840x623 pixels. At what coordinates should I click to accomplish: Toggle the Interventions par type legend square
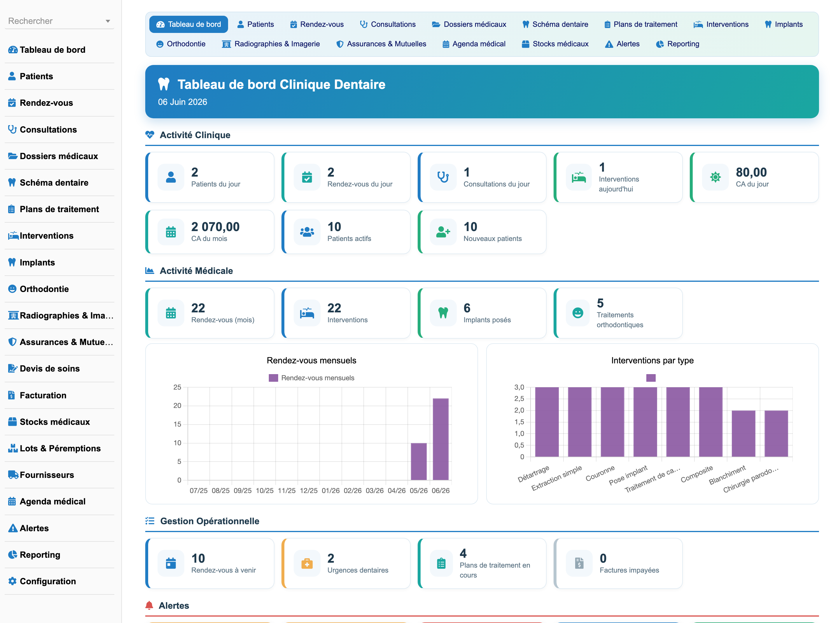tap(651, 378)
